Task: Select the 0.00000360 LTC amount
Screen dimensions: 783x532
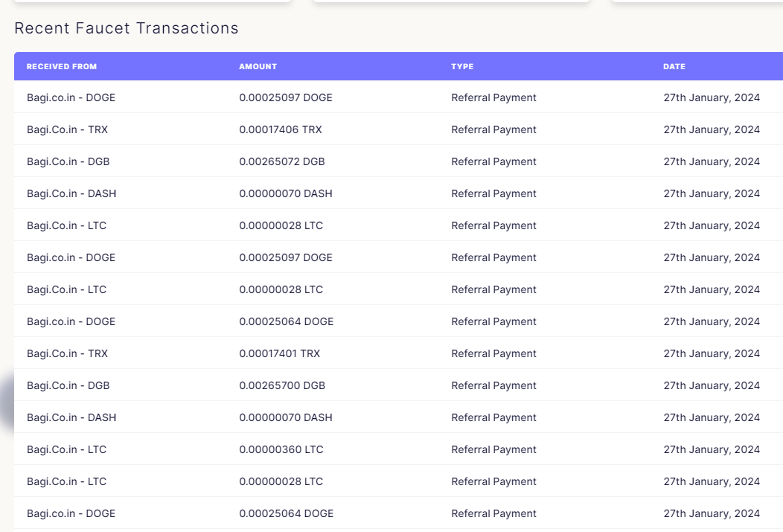Action: 281,449
